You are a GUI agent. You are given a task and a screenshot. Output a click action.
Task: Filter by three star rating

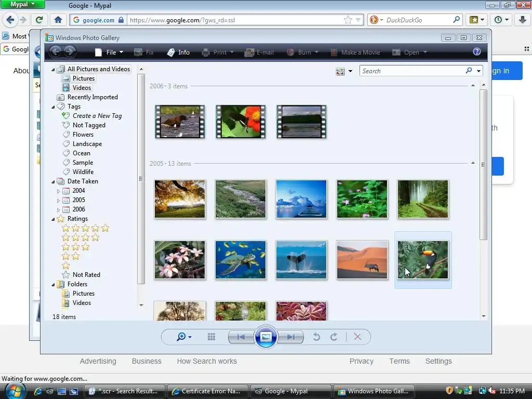click(76, 247)
